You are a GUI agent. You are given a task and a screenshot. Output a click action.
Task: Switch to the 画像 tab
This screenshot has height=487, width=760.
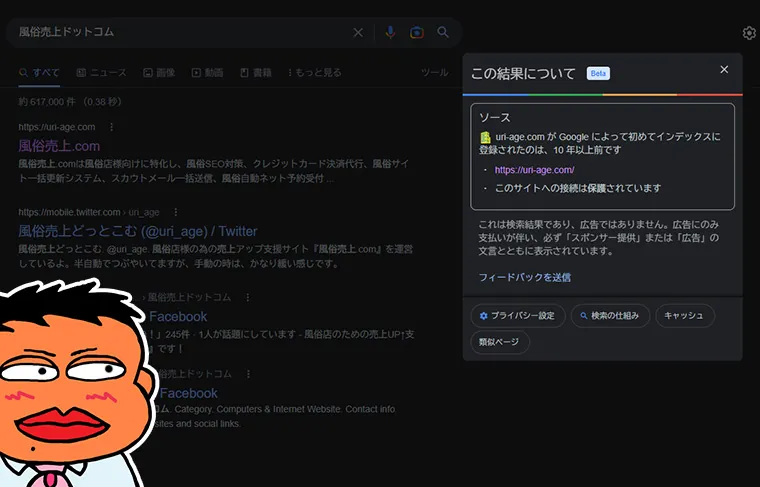pos(159,73)
